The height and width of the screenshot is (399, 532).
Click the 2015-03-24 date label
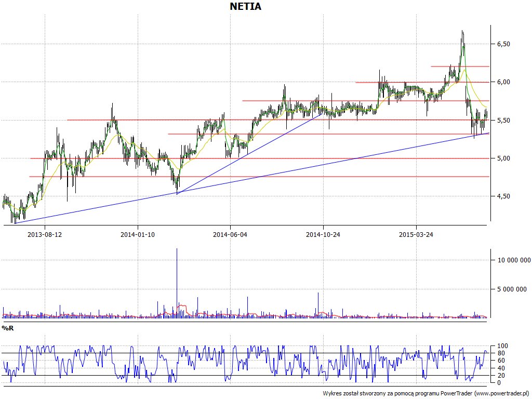tap(416, 234)
